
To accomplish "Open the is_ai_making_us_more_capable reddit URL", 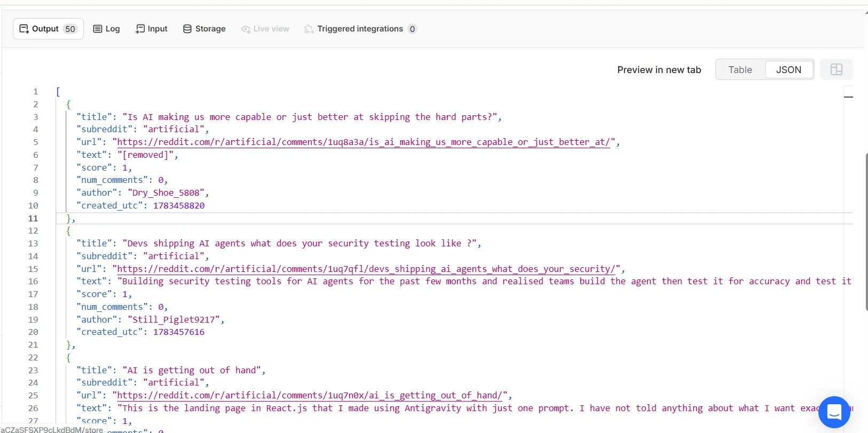I will 364,142.
